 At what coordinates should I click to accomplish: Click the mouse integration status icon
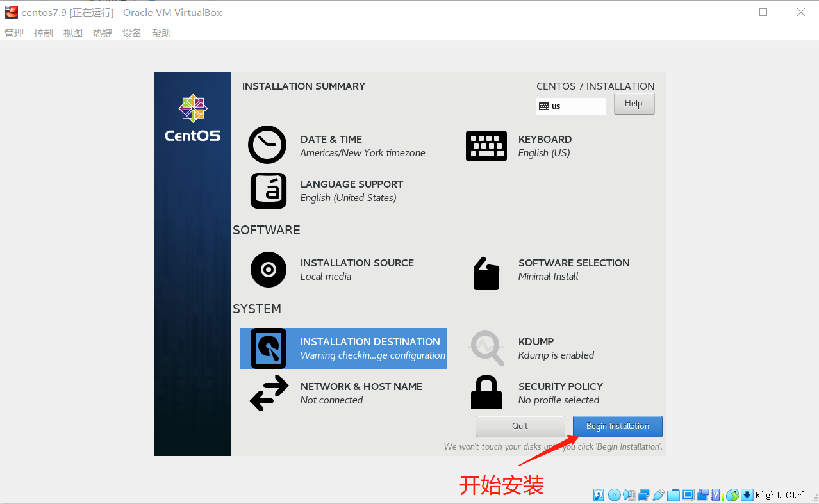[x=732, y=495]
